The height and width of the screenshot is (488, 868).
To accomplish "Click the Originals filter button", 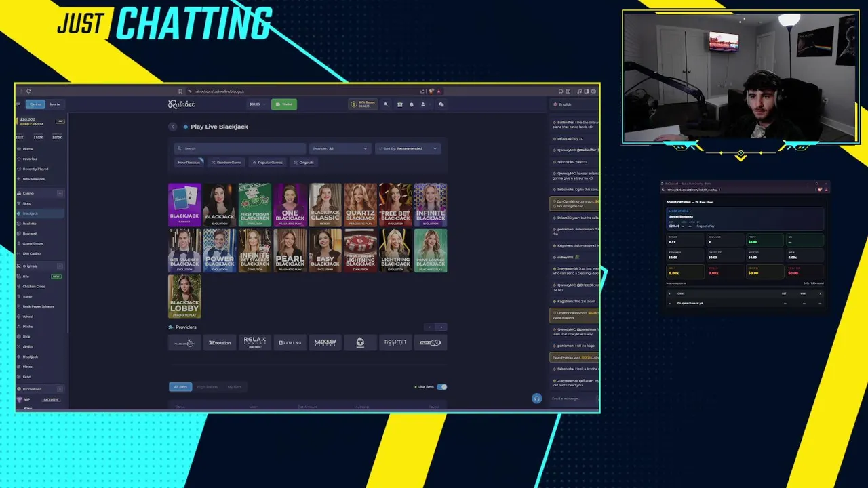I will pyautogui.click(x=304, y=163).
